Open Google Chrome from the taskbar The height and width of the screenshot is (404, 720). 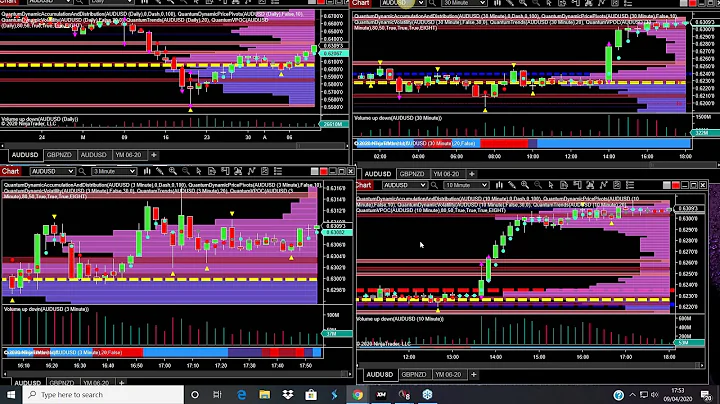(357, 395)
